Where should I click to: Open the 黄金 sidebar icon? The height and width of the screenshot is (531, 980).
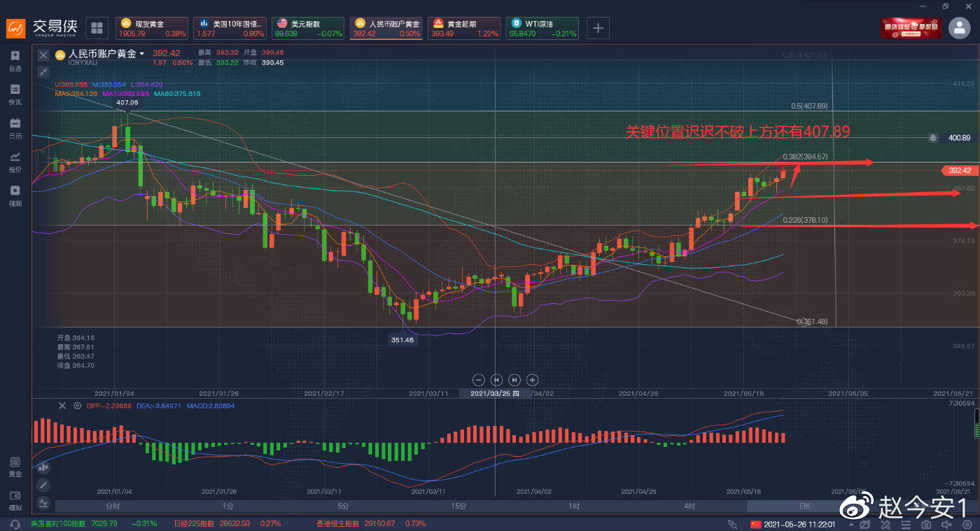point(15,467)
